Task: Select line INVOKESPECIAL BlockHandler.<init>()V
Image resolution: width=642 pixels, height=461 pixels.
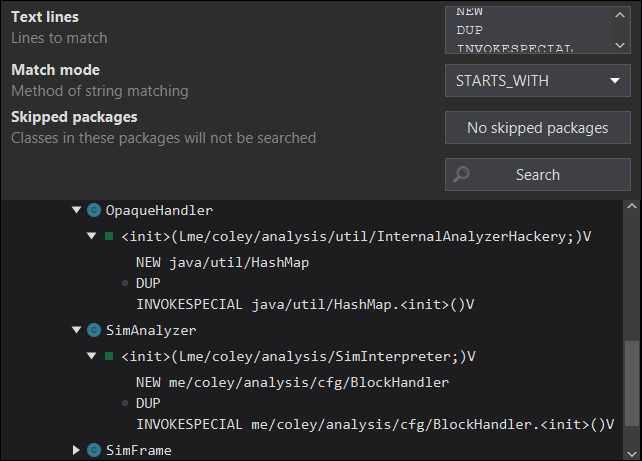Action: pyautogui.click(x=375, y=425)
